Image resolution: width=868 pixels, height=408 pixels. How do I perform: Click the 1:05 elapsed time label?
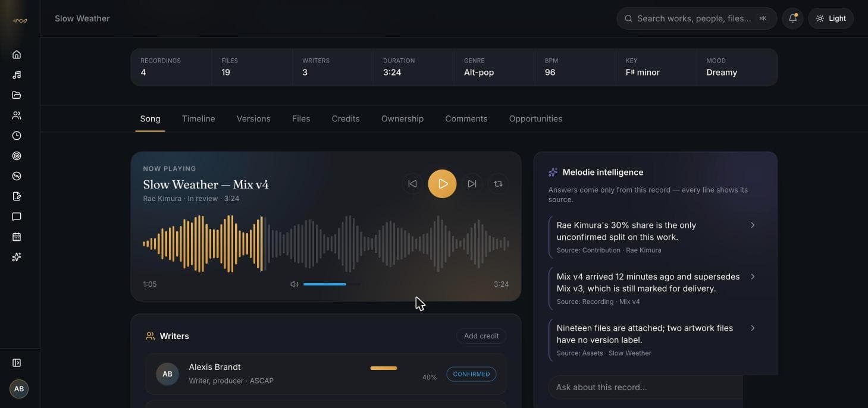tap(150, 284)
